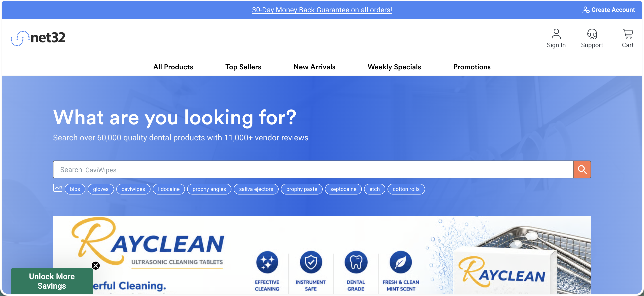Click the trending searches chart icon
The height and width of the screenshot is (296, 644).
pyautogui.click(x=57, y=188)
